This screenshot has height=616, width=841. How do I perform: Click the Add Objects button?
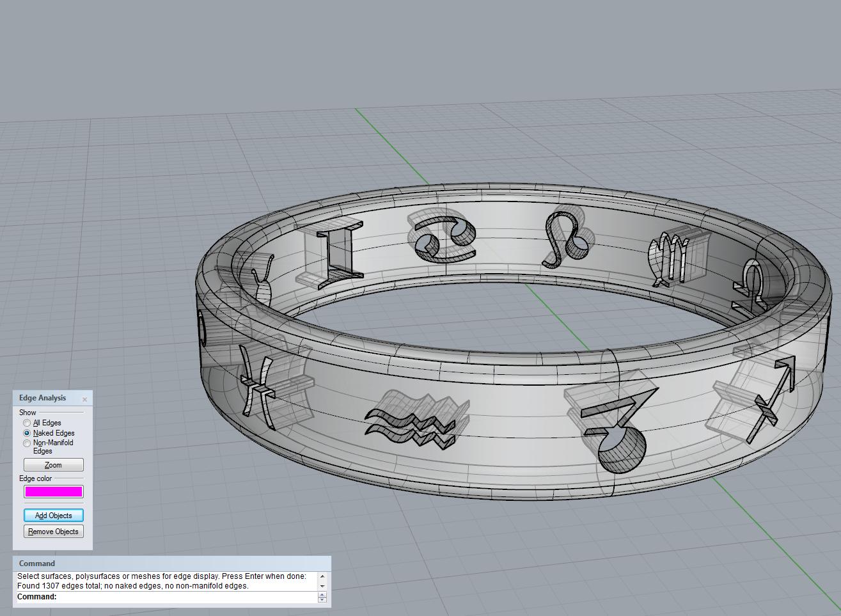click(x=54, y=516)
